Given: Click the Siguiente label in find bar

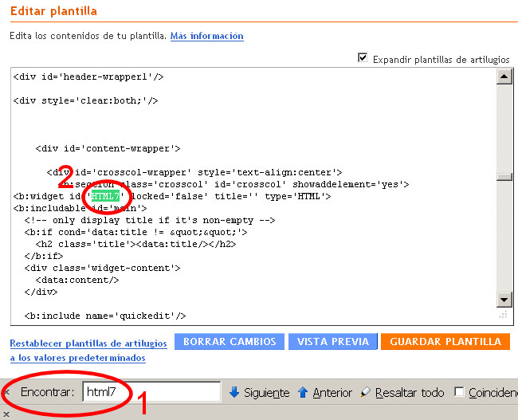Looking at the screenshot, I should tap(266, 392).
